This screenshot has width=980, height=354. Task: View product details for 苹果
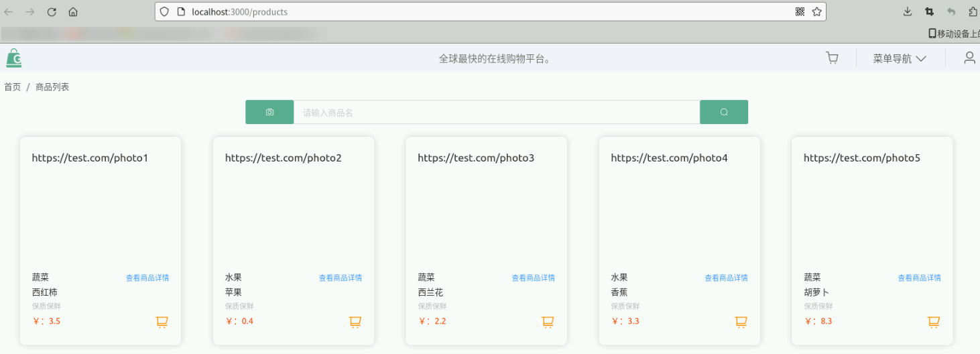tap(341, 278)
